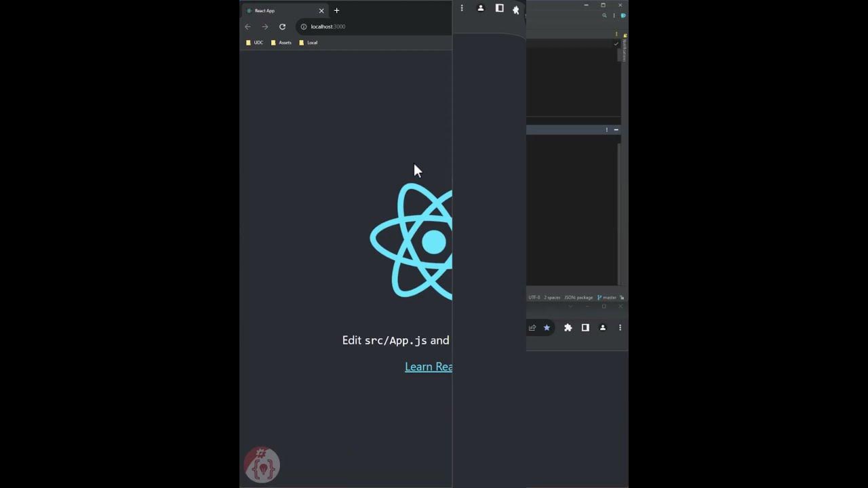Open the UDC bookmarks folder
Image resolution: width=868 pixels, height=488 pixels.
255,43
